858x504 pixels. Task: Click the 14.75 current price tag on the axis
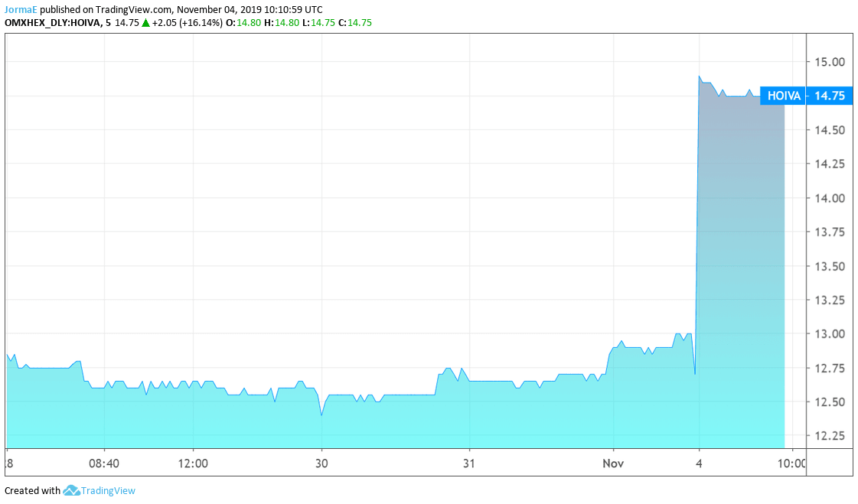click(829, 96)
